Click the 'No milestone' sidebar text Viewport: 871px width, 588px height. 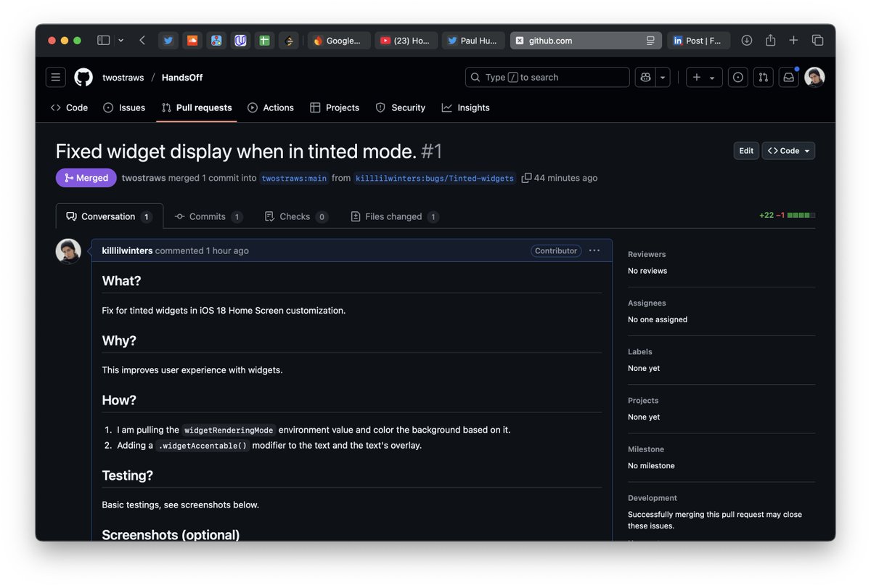(651, 465)
